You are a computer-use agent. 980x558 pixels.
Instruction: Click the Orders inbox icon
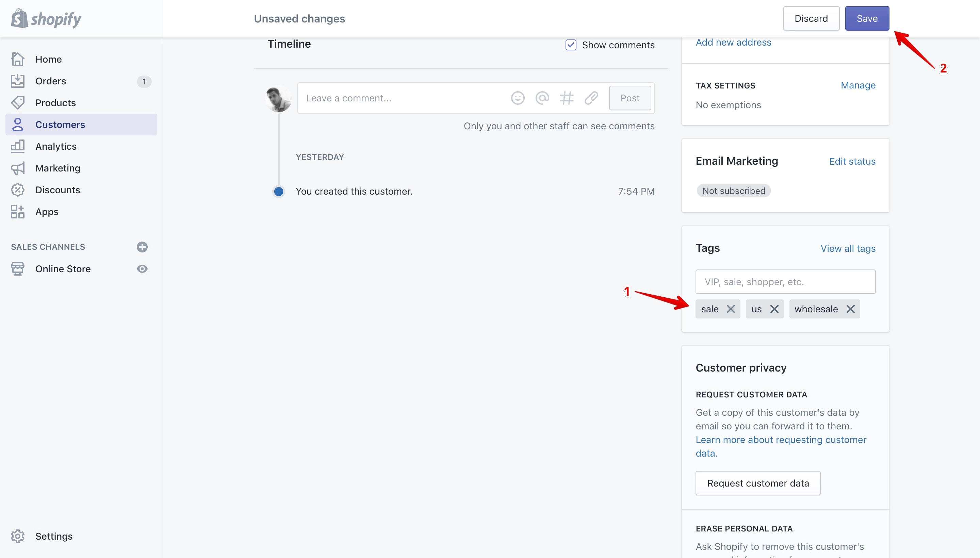point(18,81)
